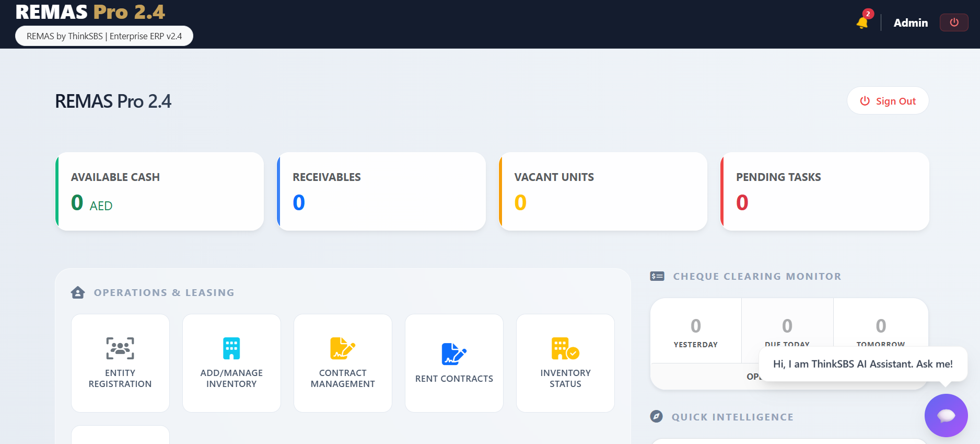Click the Cheque Clearing Monitor heading
The height and width of the screenshot is (444, 980).
[x=757, y=276]
